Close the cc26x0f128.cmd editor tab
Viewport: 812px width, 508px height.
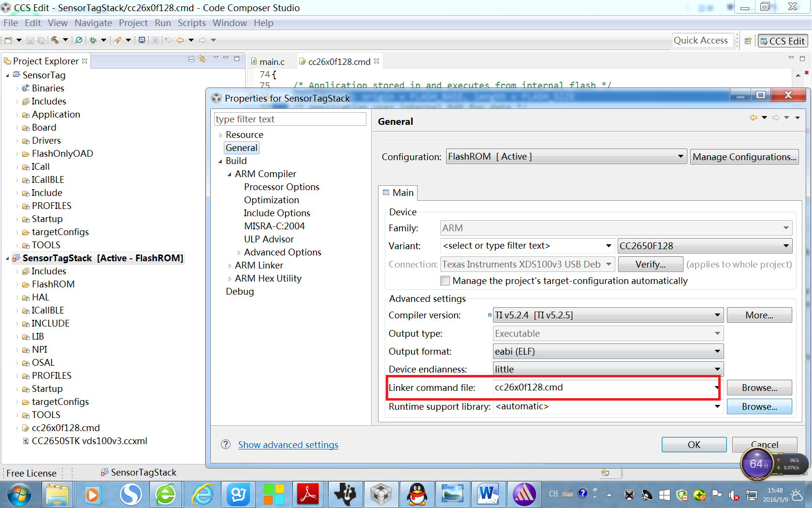pyautogui.click(x=377, y=61)
